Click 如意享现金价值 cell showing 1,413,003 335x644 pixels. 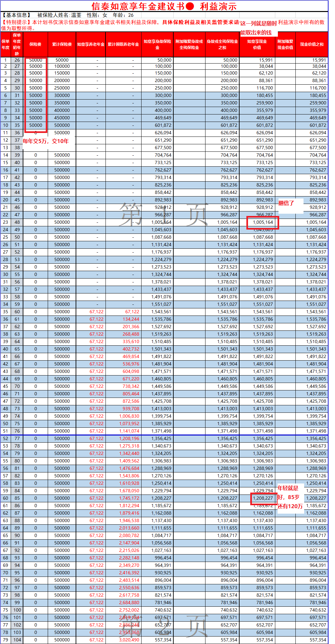257,409
